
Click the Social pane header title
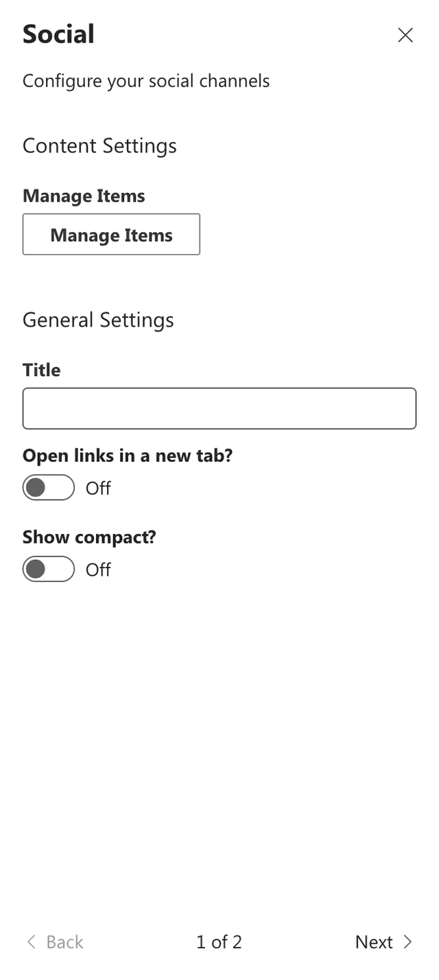pos(58,33)
